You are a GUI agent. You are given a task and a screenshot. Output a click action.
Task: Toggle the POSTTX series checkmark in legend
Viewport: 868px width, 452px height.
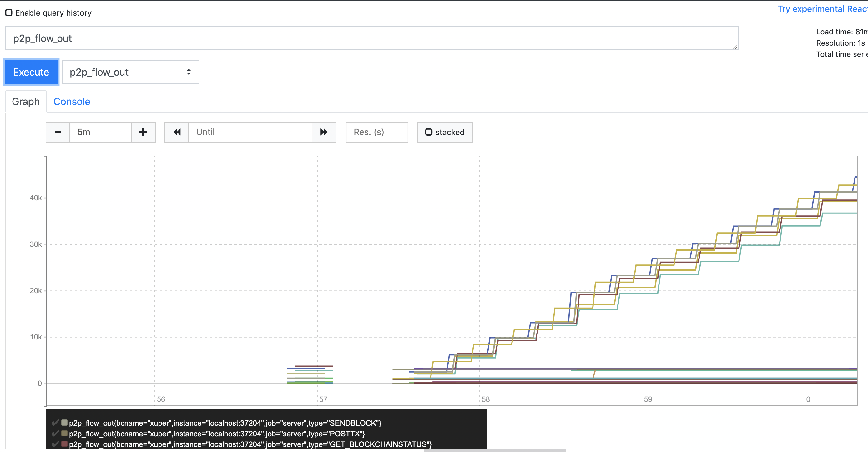[56, 434]
